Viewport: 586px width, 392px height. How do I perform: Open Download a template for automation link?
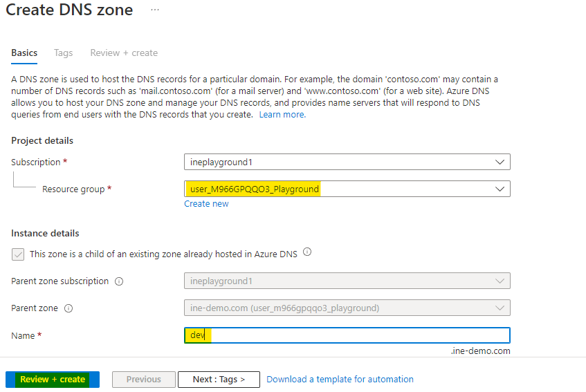point(340,380)
